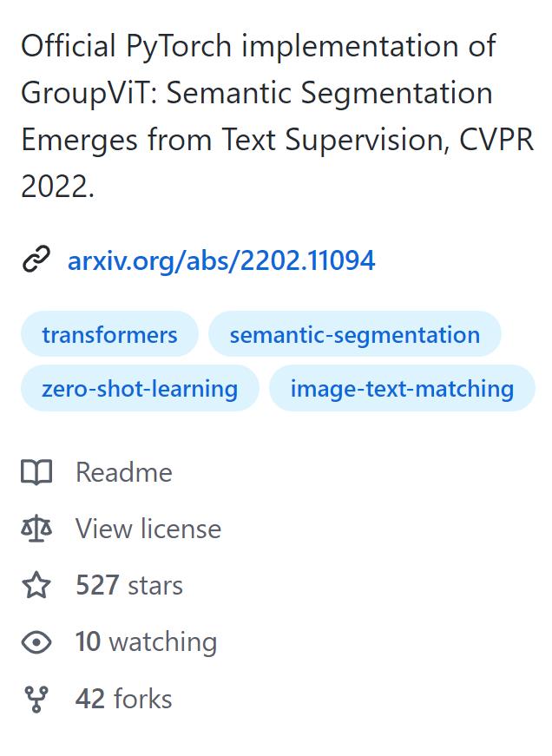Viewport: 552px width, 756px height.
Task: Click the bold 527 star count number
Action: pyautogui.click(x=95, y=585)
